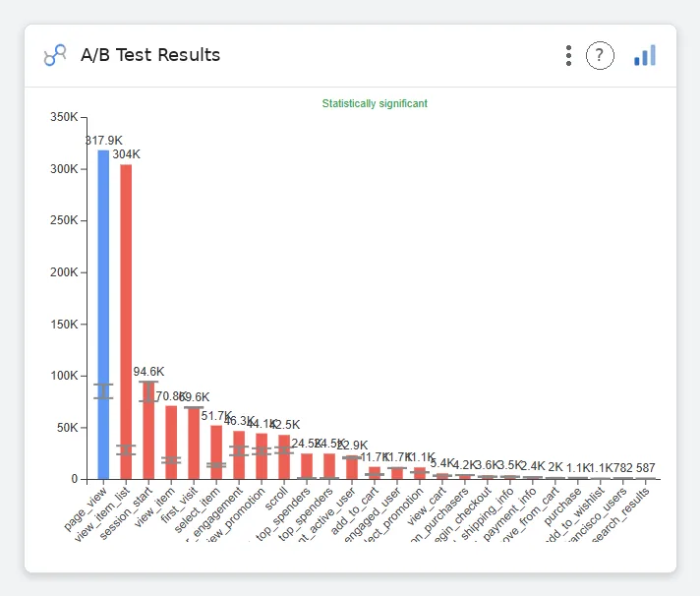Click the scroll bar in chart
The width and height of the screenshot is (700, 596).
(284, 457)
